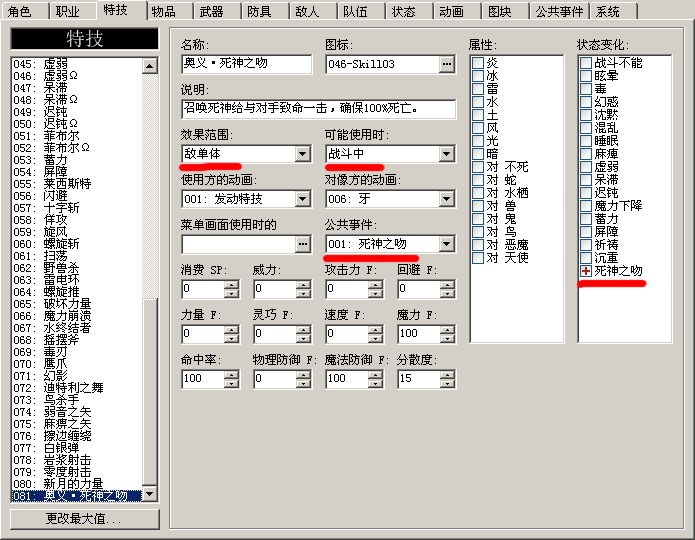This screenshot has width=695, height=540.
Task: Toggle 对 不死 attribute checkbox
Action: pos(478,167)
